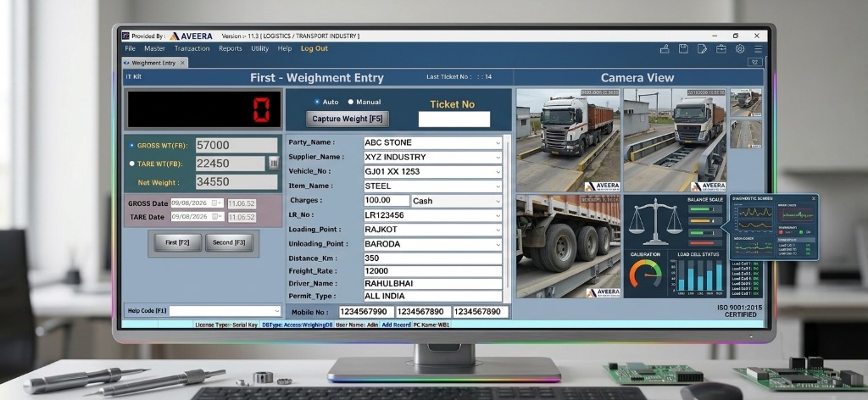The width and height of the screenshot is (868, 400).
Task: Click the edit document toolbar icon
Action: click(x=702, y=48)
